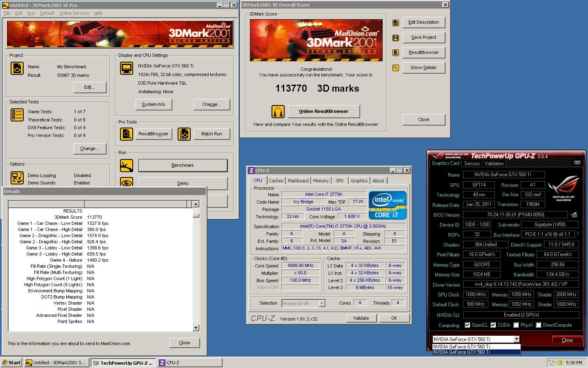Click the Benchmark run icon
This screenshot has width=588, height=368.
pyautogui.click(x=127, y=166)
